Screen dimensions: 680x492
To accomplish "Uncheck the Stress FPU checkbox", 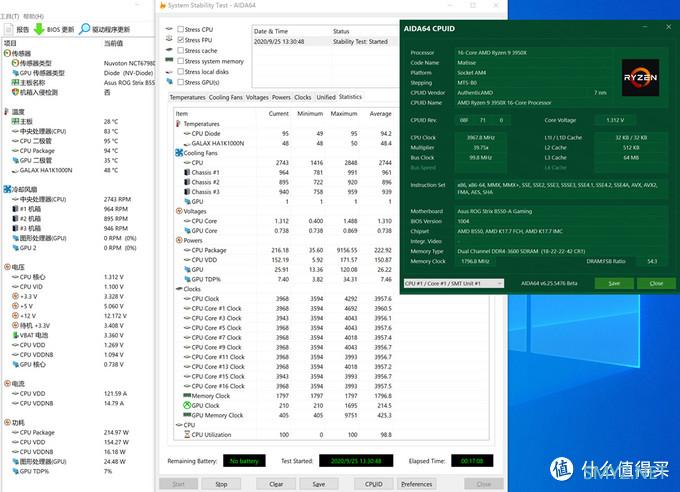I will click(180, 39).
